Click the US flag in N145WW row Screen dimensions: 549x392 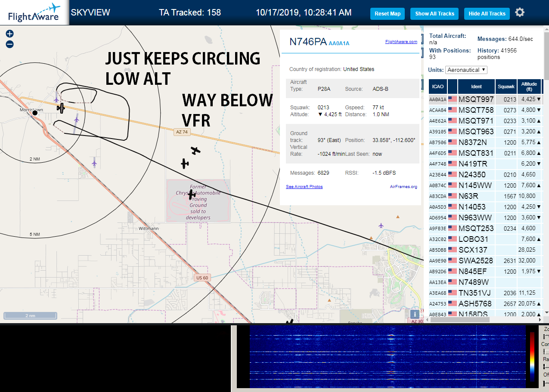pyautogui.click(x=453, y=185)
